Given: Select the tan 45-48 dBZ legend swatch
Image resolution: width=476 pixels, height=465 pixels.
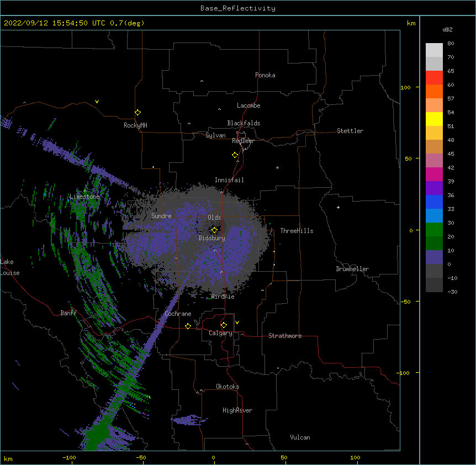Looking at the screenshot, I should 434,146.
